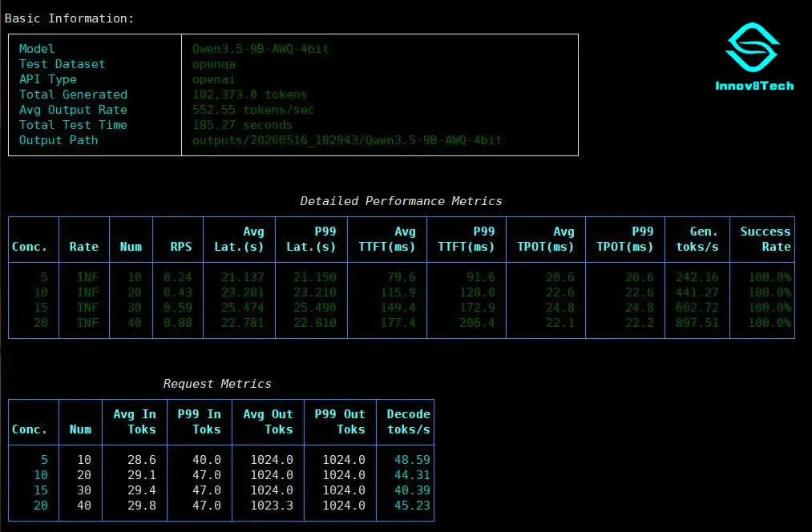Select the value '102,373.0 tokens'
This screenshot has height=532, width=812.
249,95
